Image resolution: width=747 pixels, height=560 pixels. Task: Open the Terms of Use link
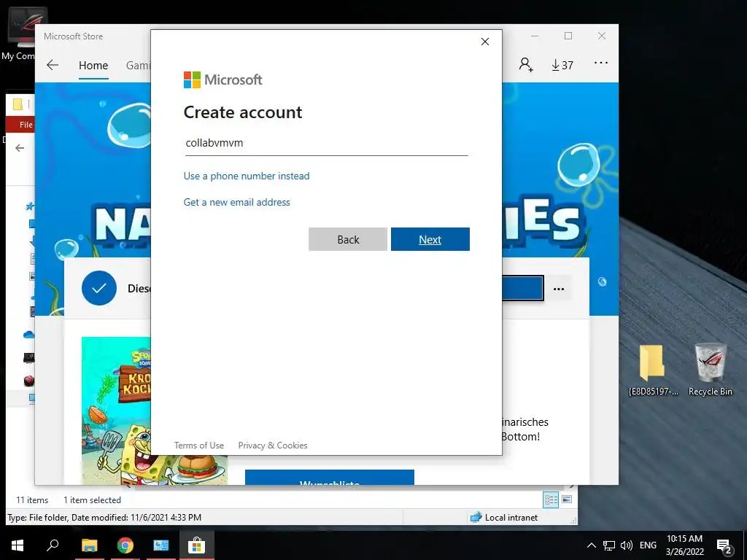pyautogui.click(x=198, y=446)
